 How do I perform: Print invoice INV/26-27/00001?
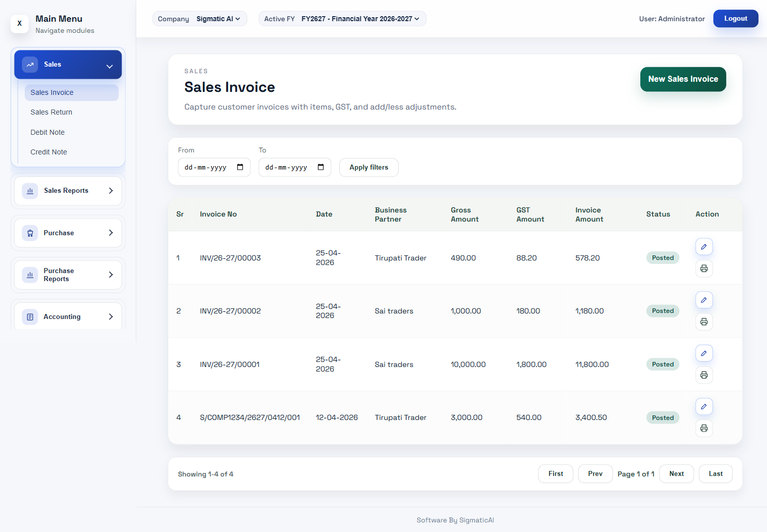point(704,375)
